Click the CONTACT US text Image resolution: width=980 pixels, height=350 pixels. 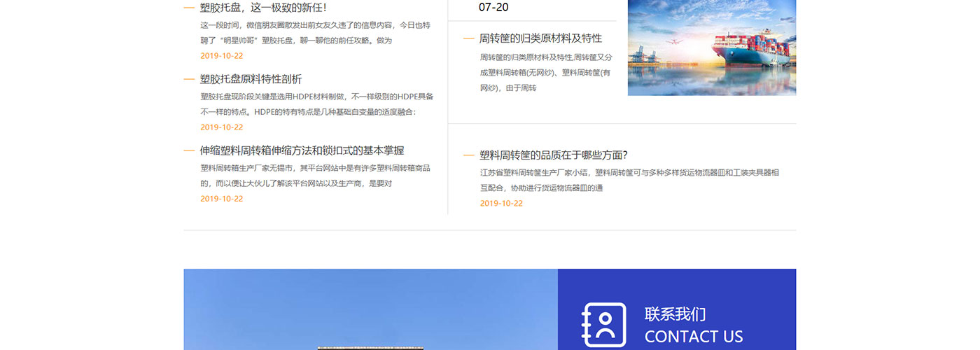(x=693, y=337)
